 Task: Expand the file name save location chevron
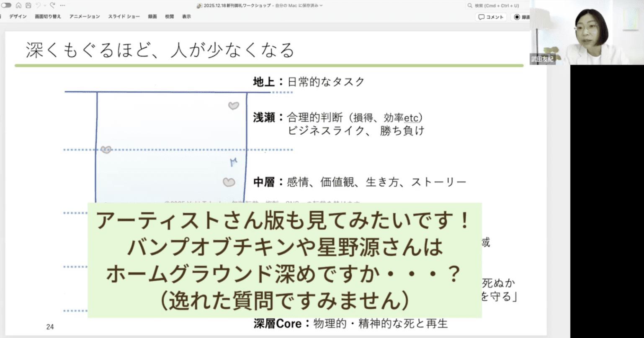[321, 5]
